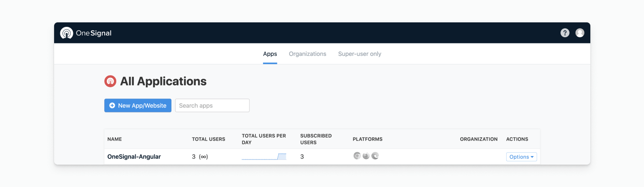Click the Subscribed Users column header

point(316,139)
